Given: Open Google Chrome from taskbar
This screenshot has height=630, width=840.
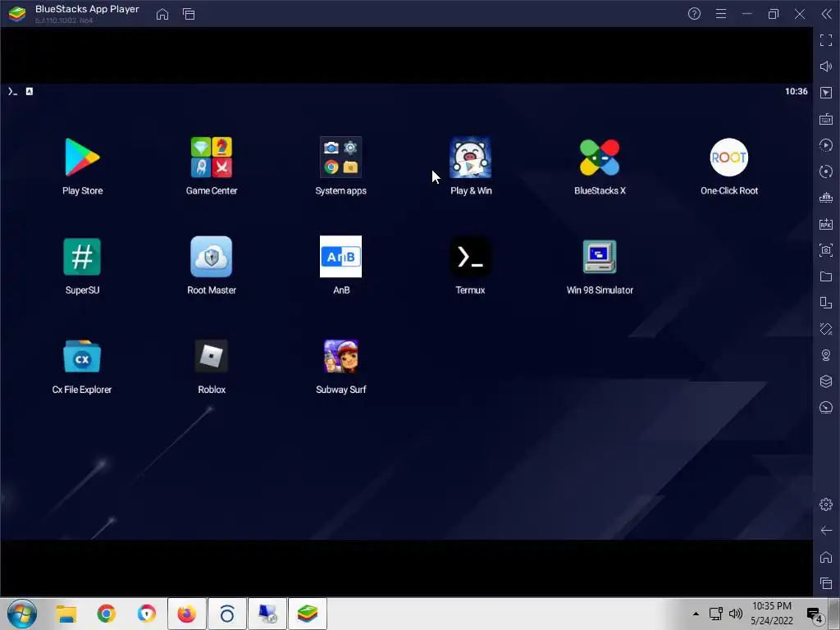Looking at the screenshot, I should click(x=106, y=614).
